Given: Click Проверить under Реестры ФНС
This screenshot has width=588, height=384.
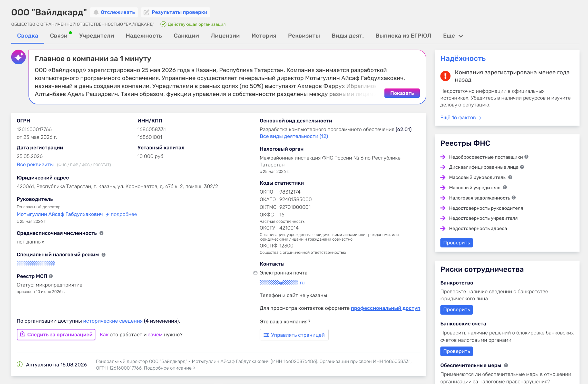Looking at the screenshot, I should tap(457, 243).
